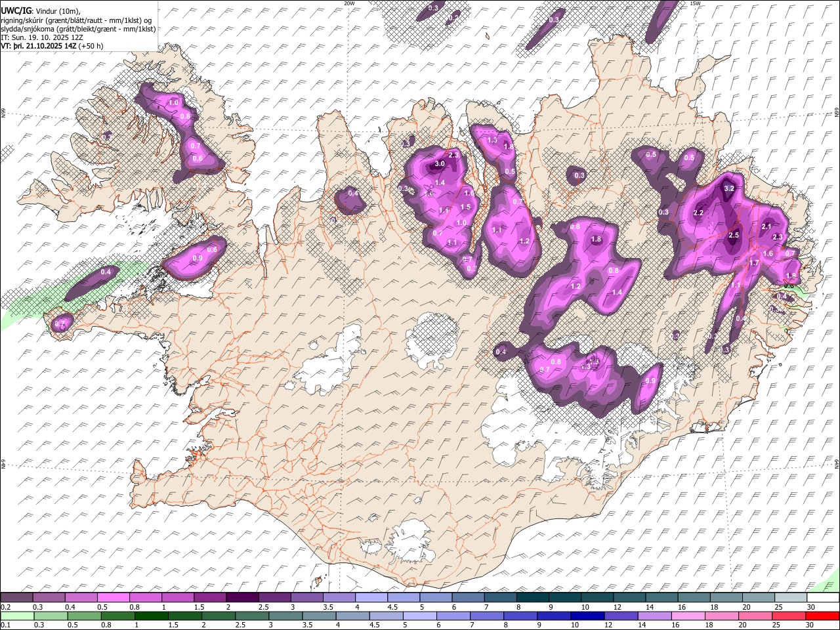Screen dimensions: 840x630
Task: Select lavender upper swatch between 4 and 4.5
Action: [x=371, y=598]
